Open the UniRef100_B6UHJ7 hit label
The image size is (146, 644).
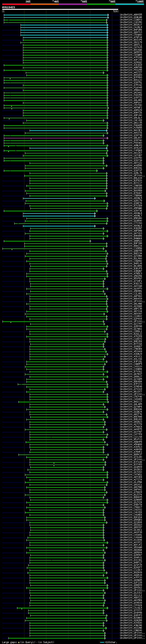[131, 25]
